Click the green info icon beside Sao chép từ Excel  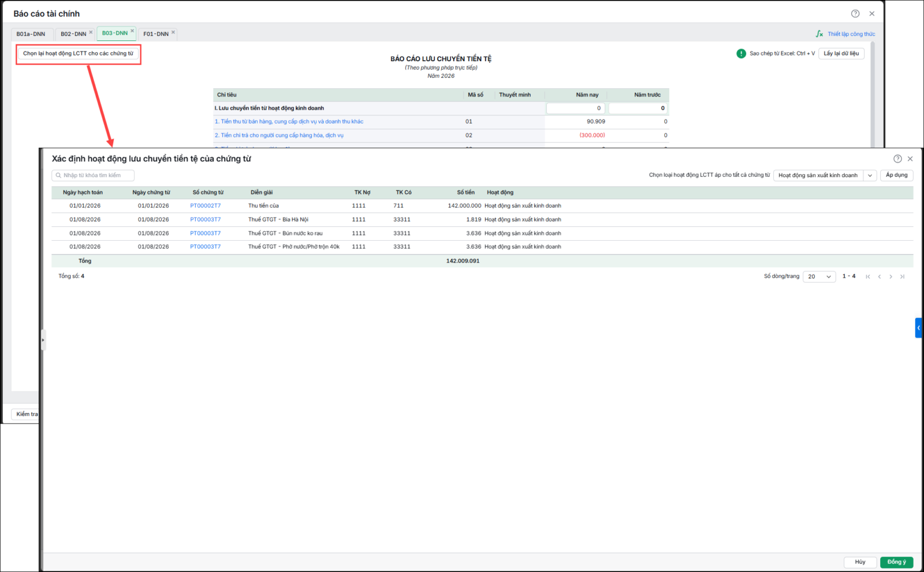pyautogui.click(x=742, y=54)
